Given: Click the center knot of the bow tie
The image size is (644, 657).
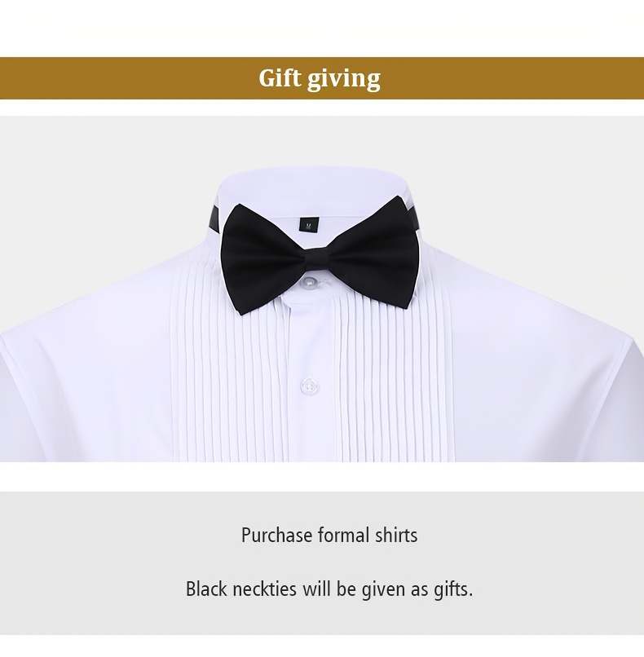Looking at the screenshot, I should 317,260.
